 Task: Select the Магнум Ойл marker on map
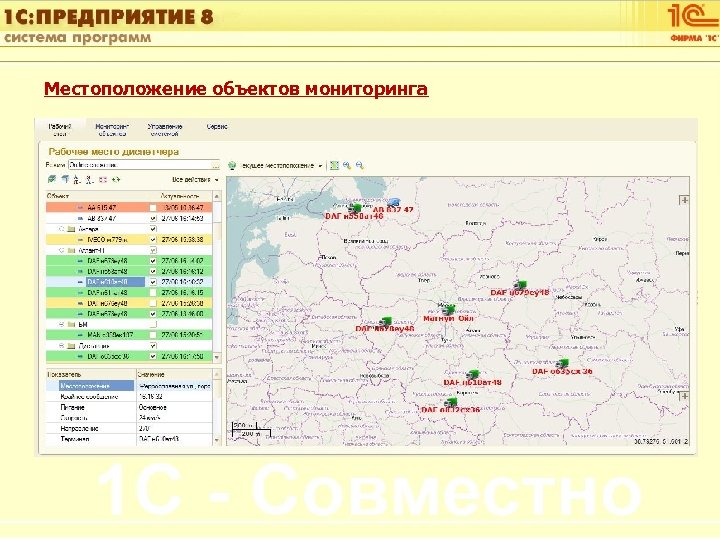click(448, 309)
